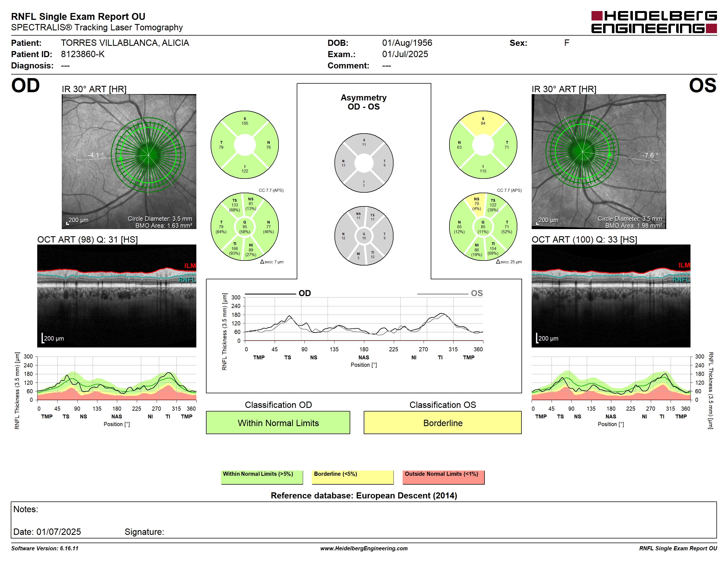Open the OD OCT B-scan image
Screen dimensions: 728x563
click(117, 296)
